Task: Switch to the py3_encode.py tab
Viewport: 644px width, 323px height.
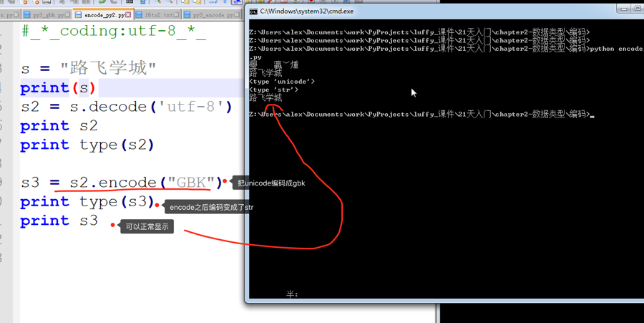Action: point(212,14)
